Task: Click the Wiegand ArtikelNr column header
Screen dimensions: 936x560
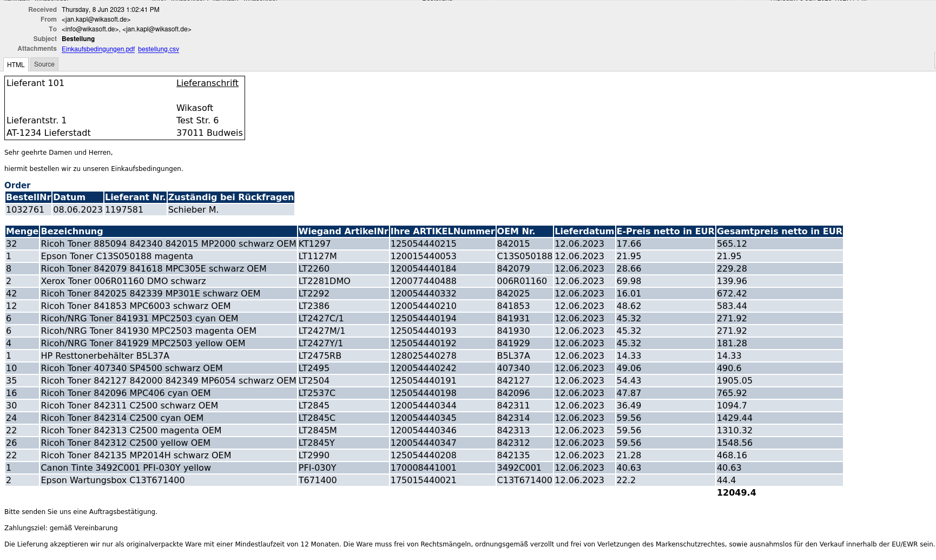Action: click(343, 232)
